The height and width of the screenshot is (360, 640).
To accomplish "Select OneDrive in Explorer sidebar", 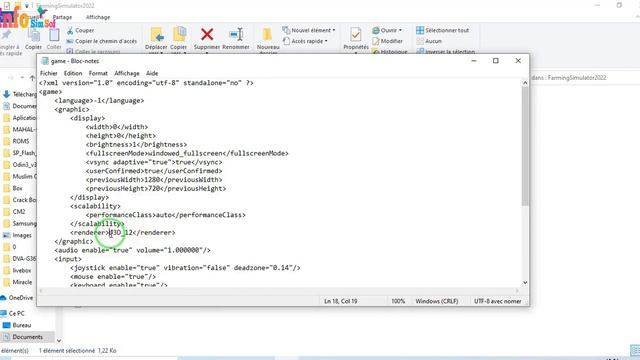I will pos(17,298).
